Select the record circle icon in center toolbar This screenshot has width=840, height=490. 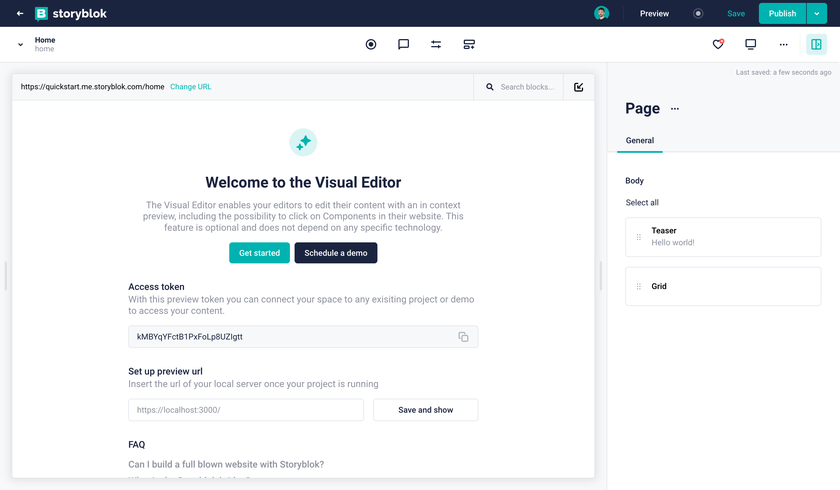tap(371, 44)
